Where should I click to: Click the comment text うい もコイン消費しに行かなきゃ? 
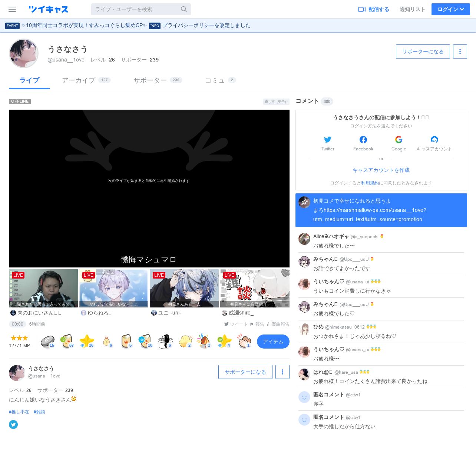352,291
